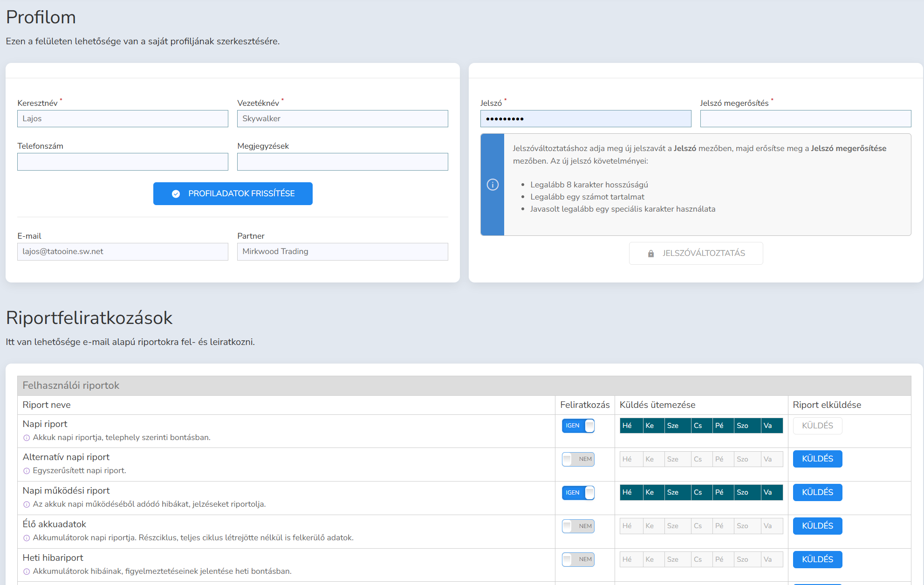Click PROFILADATOK FRISSÍTÉSE button
924x585 pixels.
click(233, 193)
